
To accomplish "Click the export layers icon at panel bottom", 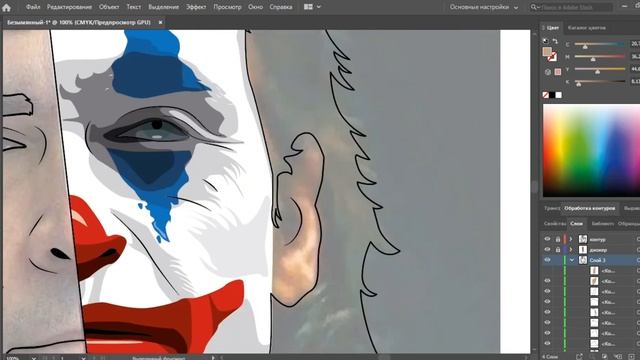I will coord(579,357).
